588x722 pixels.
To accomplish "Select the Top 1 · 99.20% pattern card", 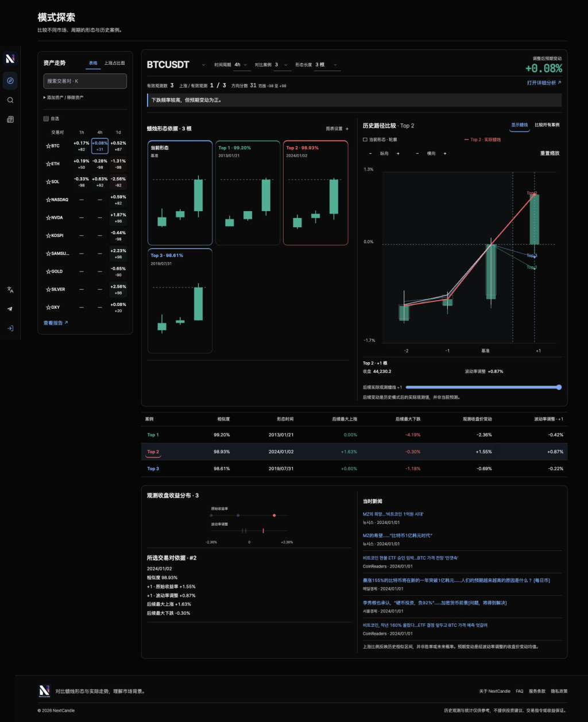I will [x=248, y=193].
